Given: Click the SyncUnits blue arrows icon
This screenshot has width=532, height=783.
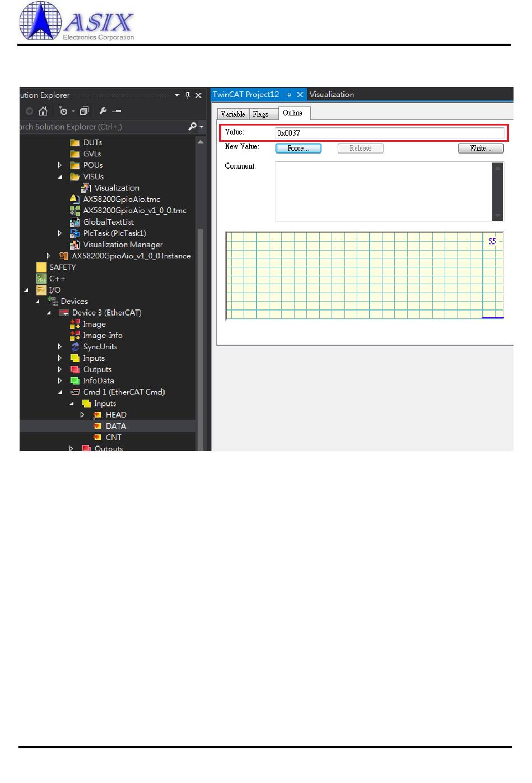Looking at the screenshot, I should [x=75, y=346].
